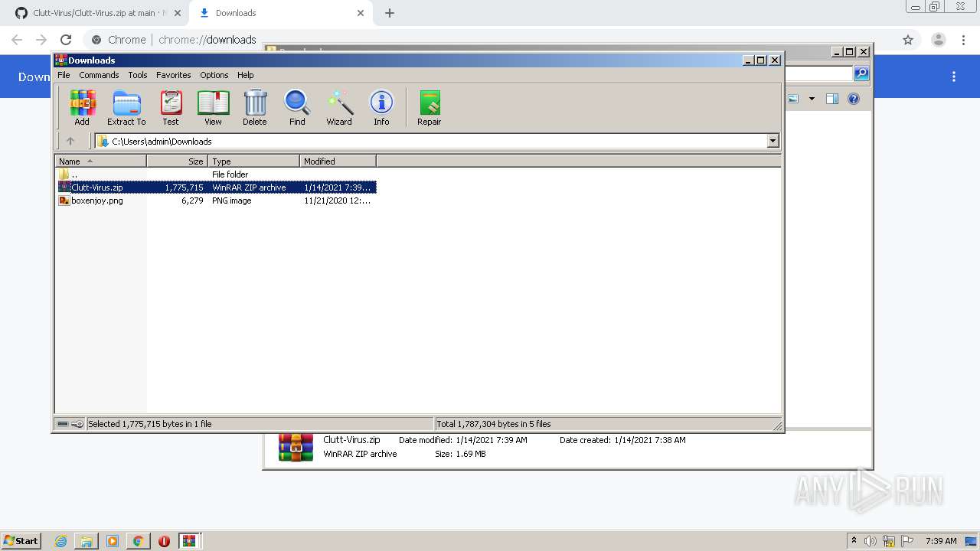Sort by Name column header
The height and width of the screenshot is (551, 980).
tap(100, 161)
